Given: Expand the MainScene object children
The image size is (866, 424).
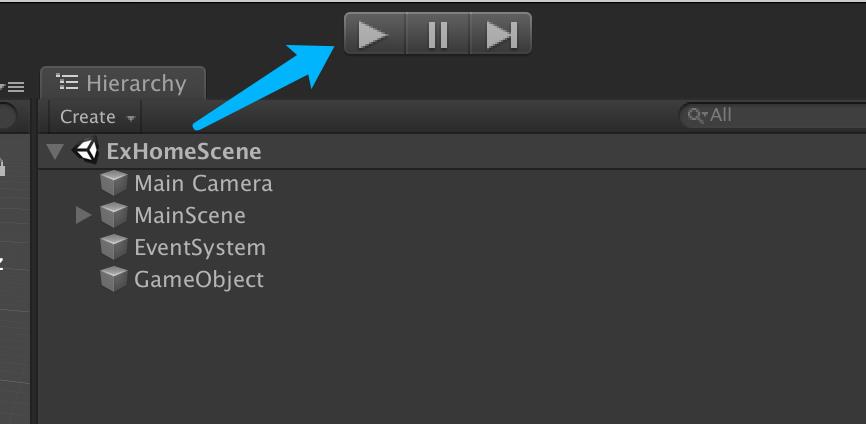Looking at the screenshot, I should (x=83, y=215).
